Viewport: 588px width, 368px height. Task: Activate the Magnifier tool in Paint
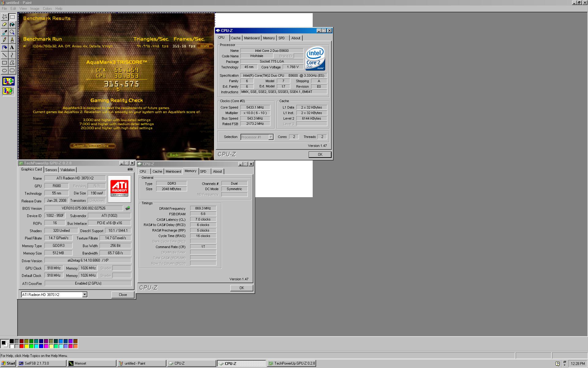click(12, 32)
